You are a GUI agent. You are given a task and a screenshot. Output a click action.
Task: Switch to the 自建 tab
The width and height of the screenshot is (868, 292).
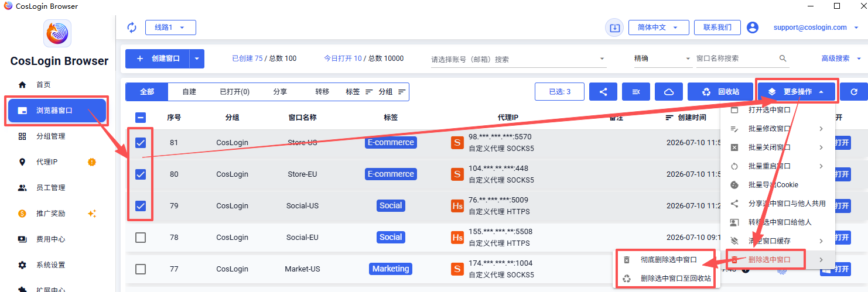tap(189, 92)
